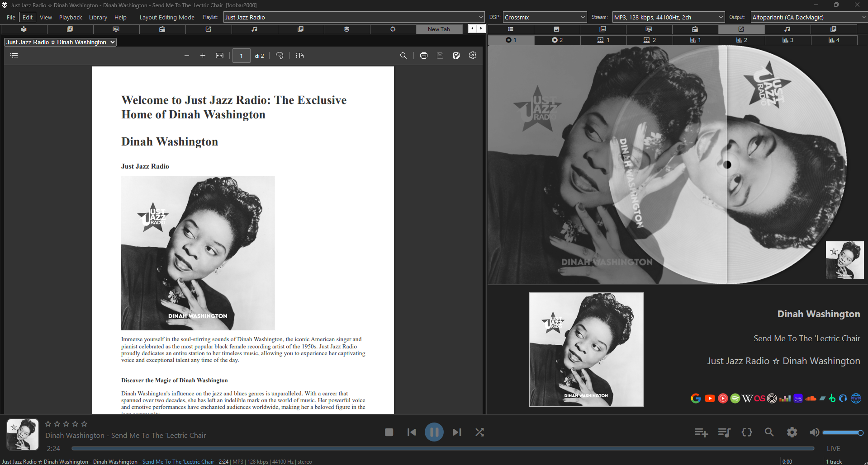
Task: Stop playback
Action: pos(389,432)
